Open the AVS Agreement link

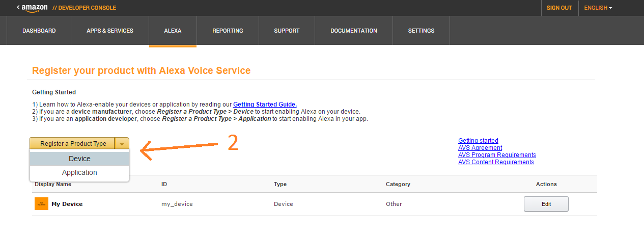[480, 148]
